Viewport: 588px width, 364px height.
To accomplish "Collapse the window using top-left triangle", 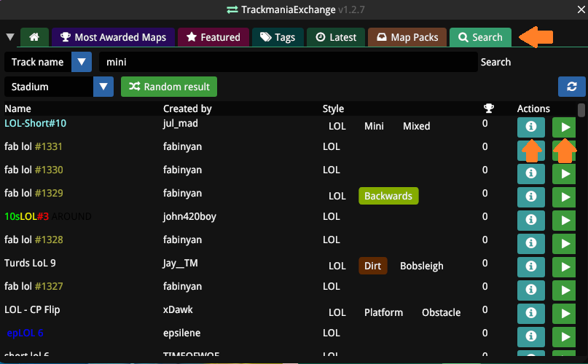I will (x=10, y=37).
